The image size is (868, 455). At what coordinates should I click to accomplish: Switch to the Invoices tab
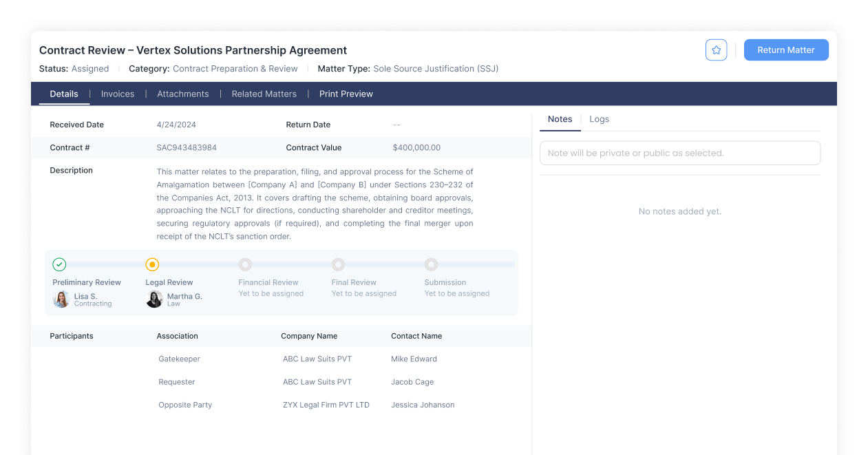[118, 94]
